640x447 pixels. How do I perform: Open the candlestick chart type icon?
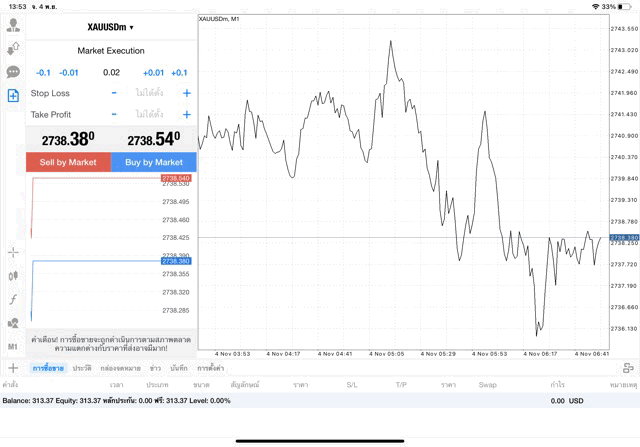[13, 275]
